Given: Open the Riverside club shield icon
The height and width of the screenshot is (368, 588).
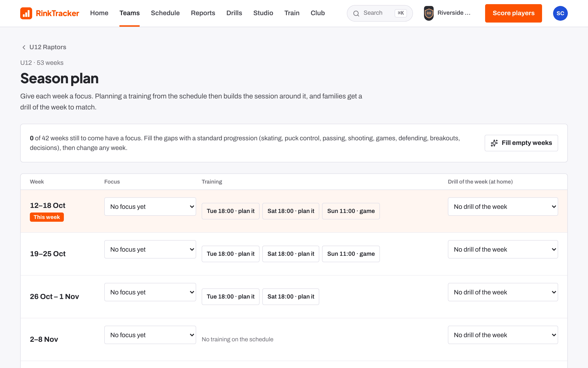Looking at the screenshot, I should point(429,13).
